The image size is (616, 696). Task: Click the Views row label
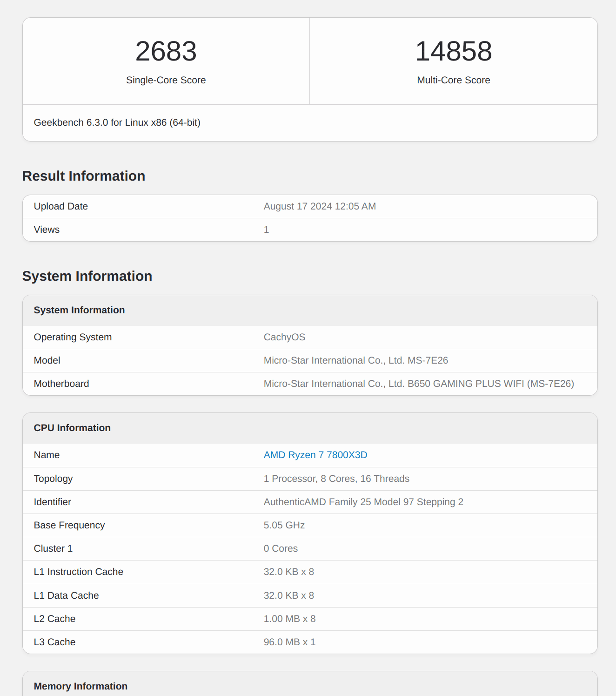pyautogui.click(x=47, y=230)
